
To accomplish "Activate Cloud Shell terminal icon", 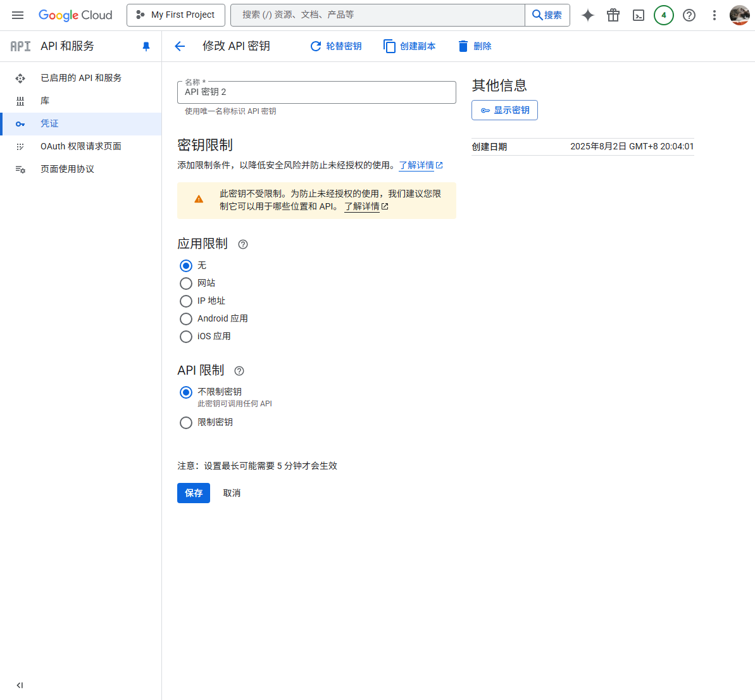I will [639, 15].
